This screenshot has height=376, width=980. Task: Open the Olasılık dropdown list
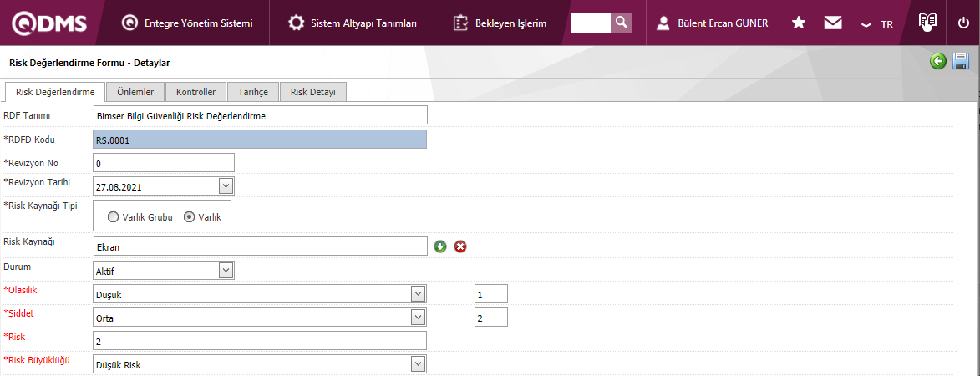(418, 294)
